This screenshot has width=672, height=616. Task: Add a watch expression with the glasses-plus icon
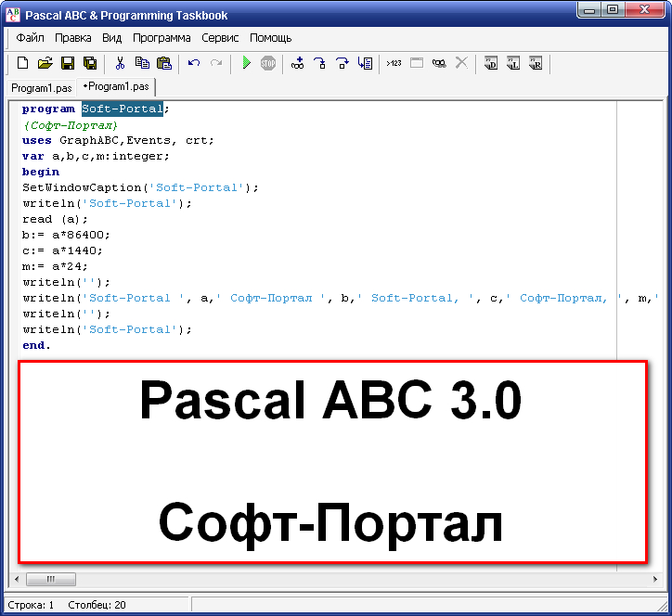[x=297, y=63]
